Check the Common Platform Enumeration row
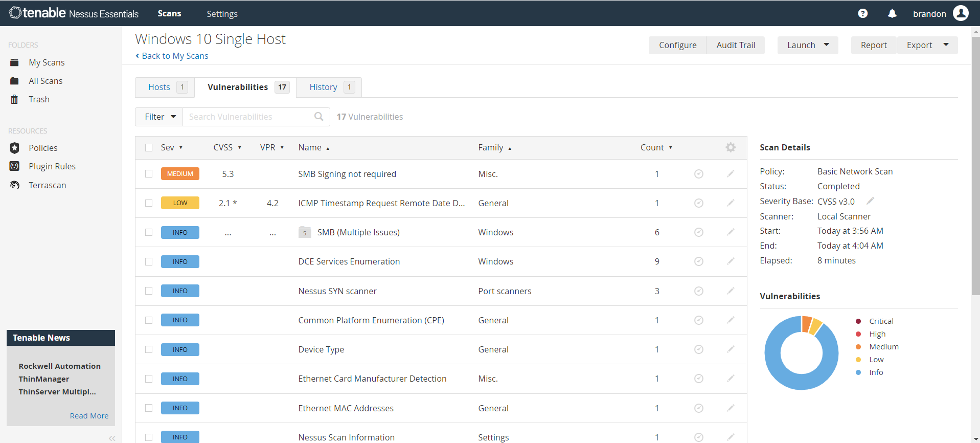 click(x=149, y=320)
